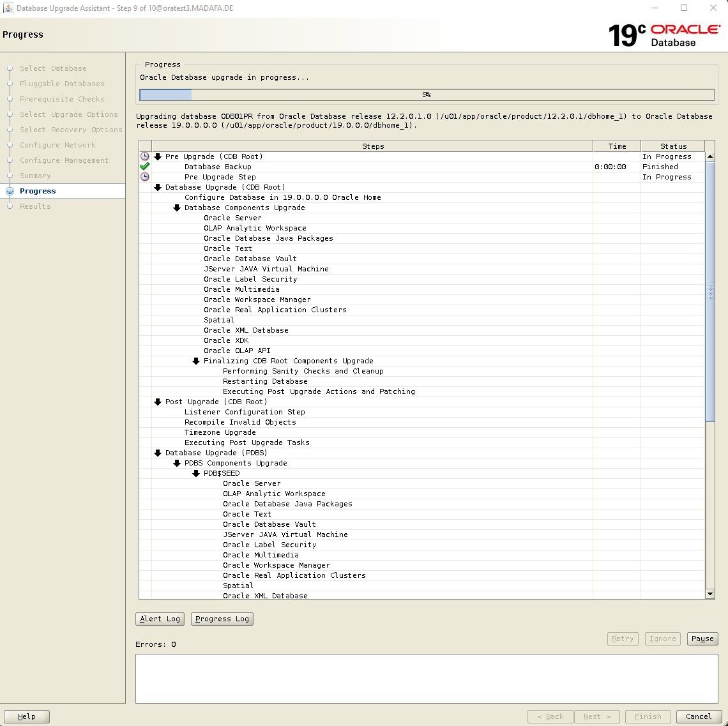The image size is (728, 726).
Task: Click the Next button
Action: point(596,716)
